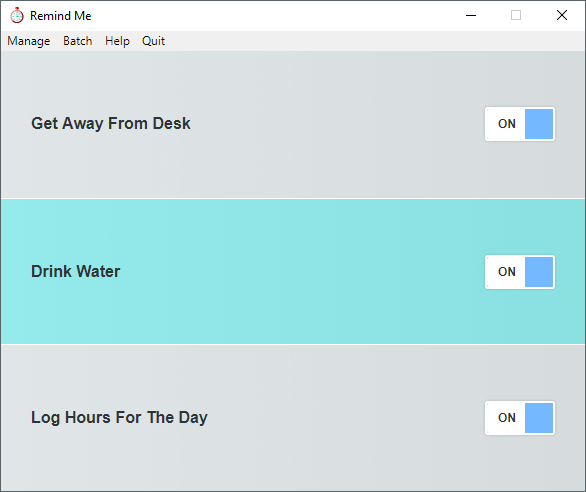Turn off the Drink Water toggle
Screen dimensions: 586x492
pos(520,272)
